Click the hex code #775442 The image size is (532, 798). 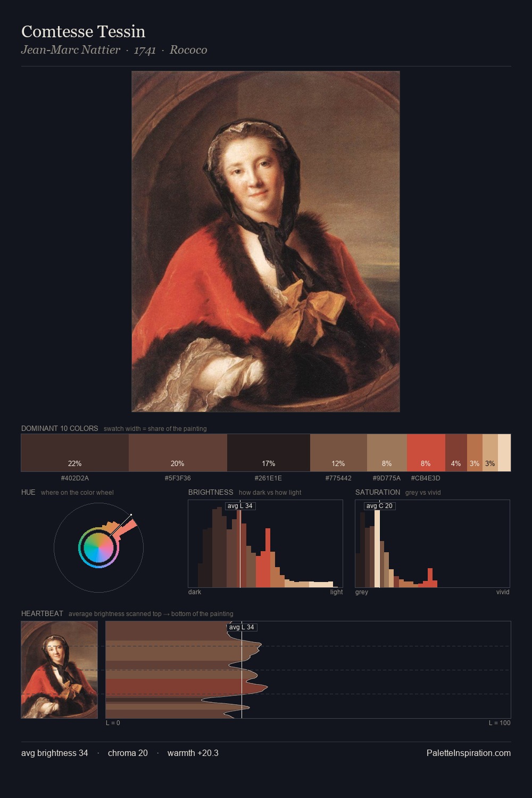(x=338, y=478)
